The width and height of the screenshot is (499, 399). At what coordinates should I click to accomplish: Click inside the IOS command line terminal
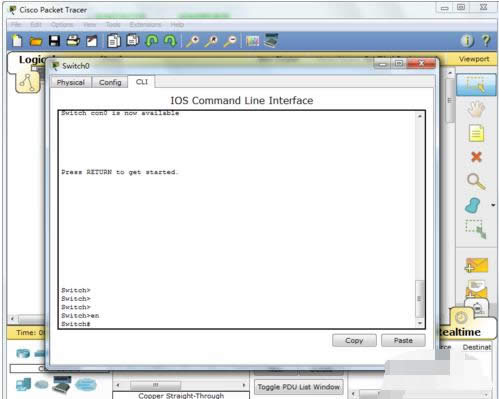point(238,219)
